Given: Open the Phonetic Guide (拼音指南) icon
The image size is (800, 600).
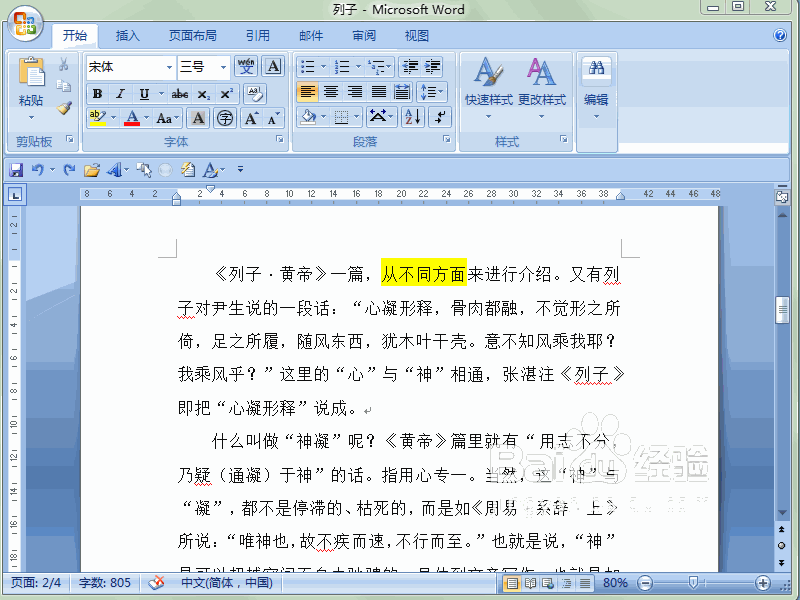Looking at the screenshot, I should tap(244, 67).
